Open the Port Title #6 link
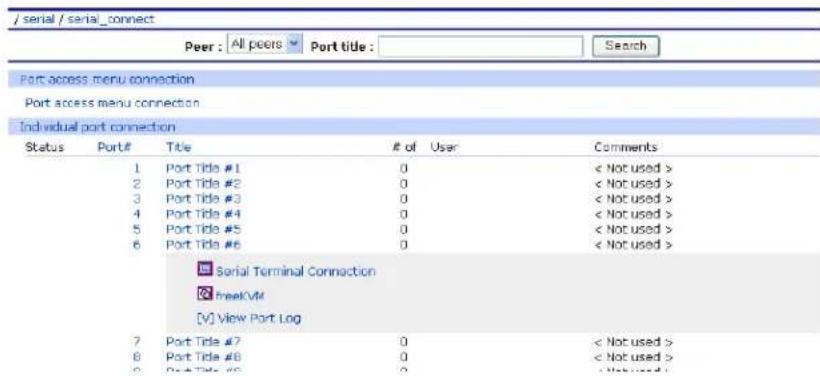 [203, 244]
